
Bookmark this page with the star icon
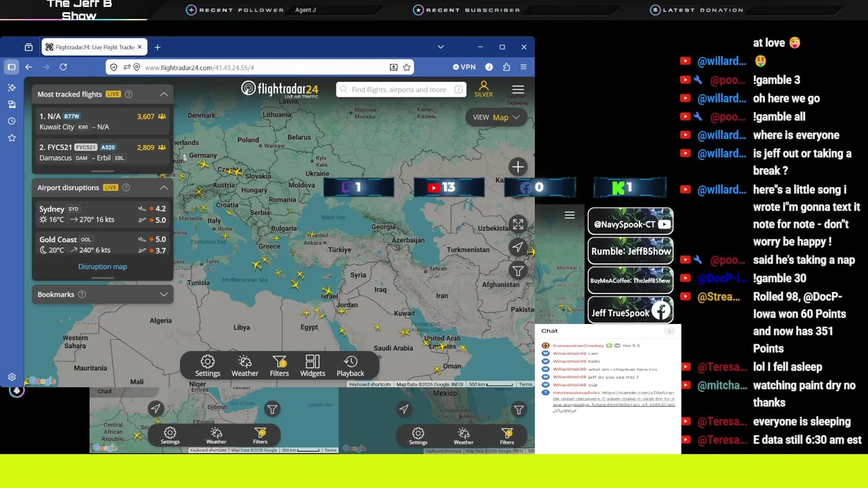(407, 67)
